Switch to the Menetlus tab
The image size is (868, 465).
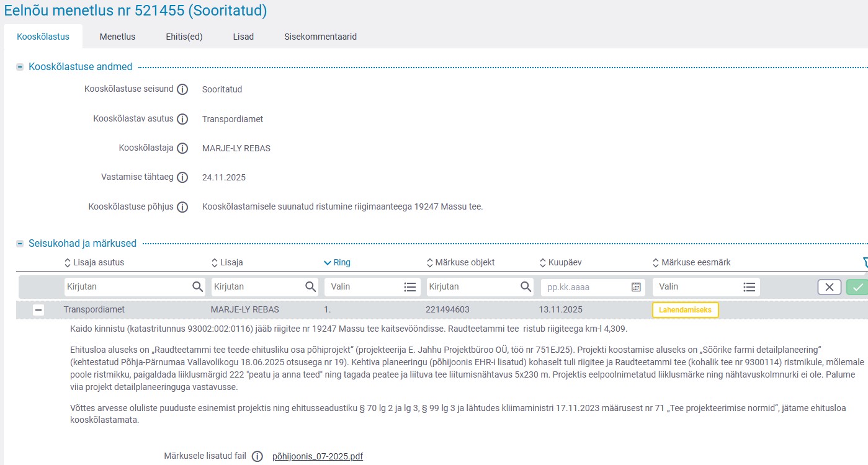pos(117,37)
